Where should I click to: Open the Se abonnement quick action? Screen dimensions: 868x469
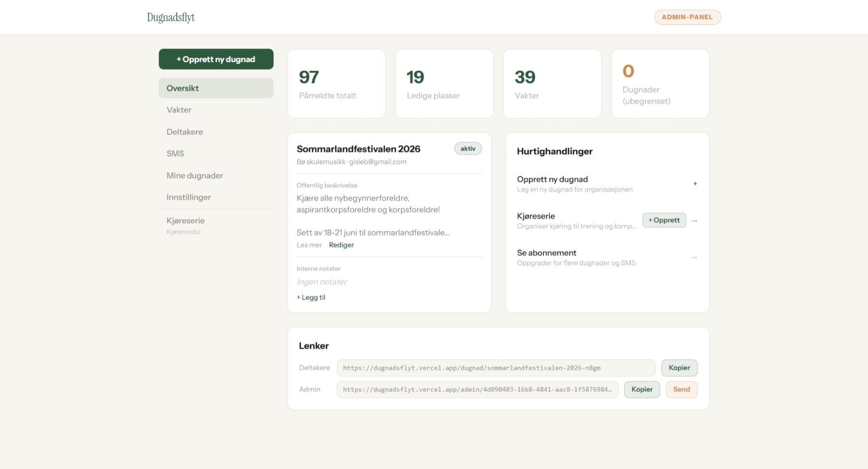coord(607,257)
